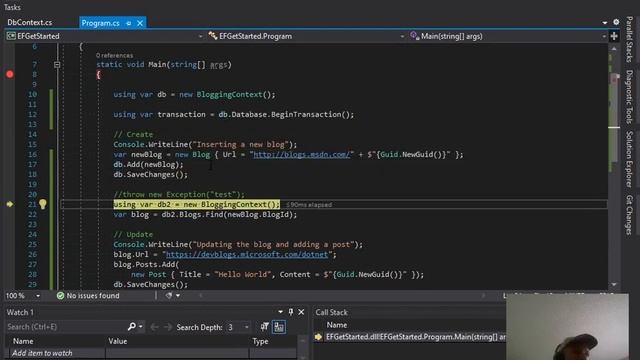Viewport: 640px width, 360px height.
Task: Click line 22 Blogs.Find statement
Action: pyautogui.click(x=205, y=215)
